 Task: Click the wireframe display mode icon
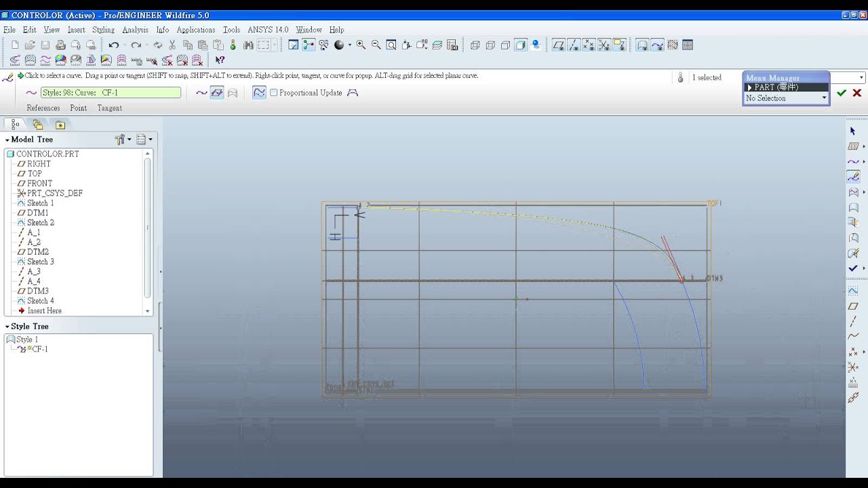(x=475, y=45)
